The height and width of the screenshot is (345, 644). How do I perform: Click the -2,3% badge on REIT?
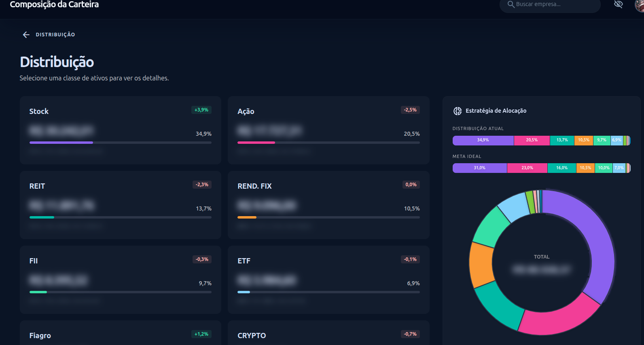(202, 185)
